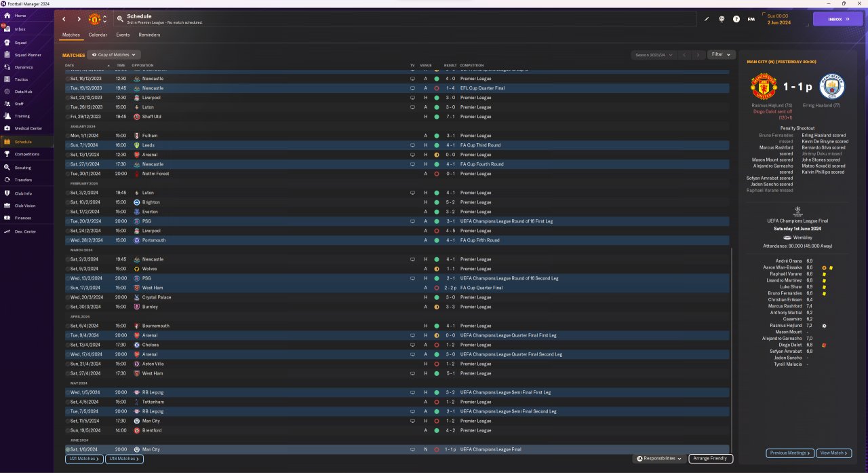The height and width of the screenshot is (473, 868).
Task: Open the Medical Center icon
Action: pyautogui.click(x=6, y=128)
